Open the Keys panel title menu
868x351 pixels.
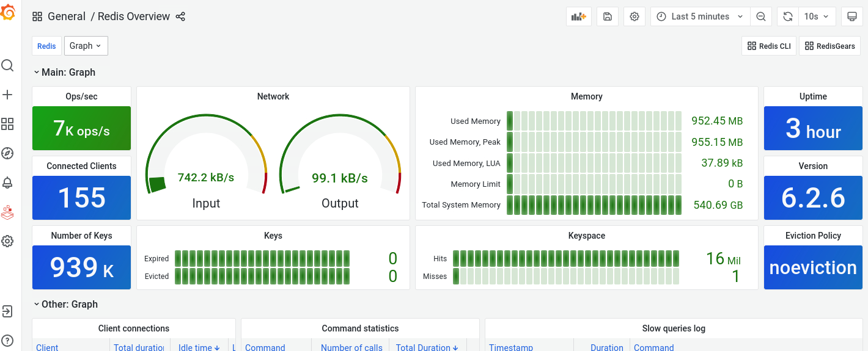pyautogui.click(x=273, y=236)
